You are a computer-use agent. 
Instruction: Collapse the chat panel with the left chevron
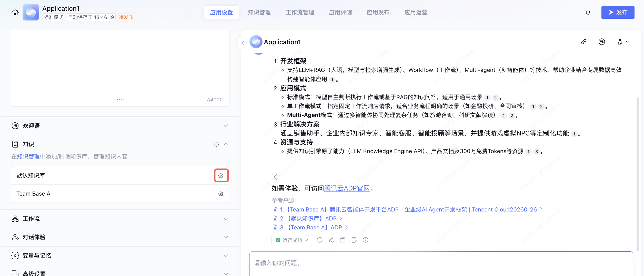[x=243, y=43]
